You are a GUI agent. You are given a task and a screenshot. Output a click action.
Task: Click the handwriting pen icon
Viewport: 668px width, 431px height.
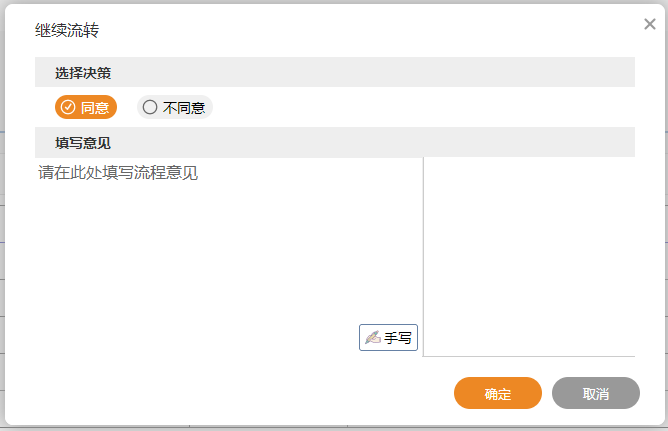tap(372, 338)
